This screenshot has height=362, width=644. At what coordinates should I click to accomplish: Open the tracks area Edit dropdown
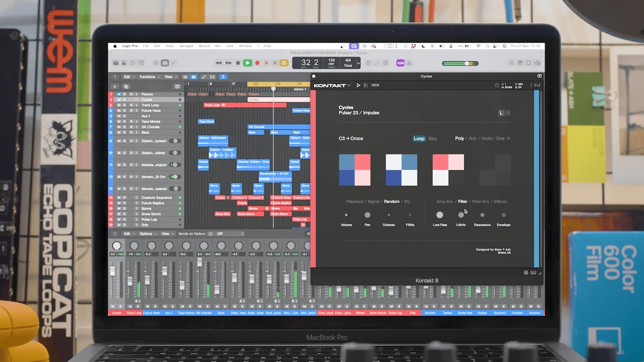point(129,77)
